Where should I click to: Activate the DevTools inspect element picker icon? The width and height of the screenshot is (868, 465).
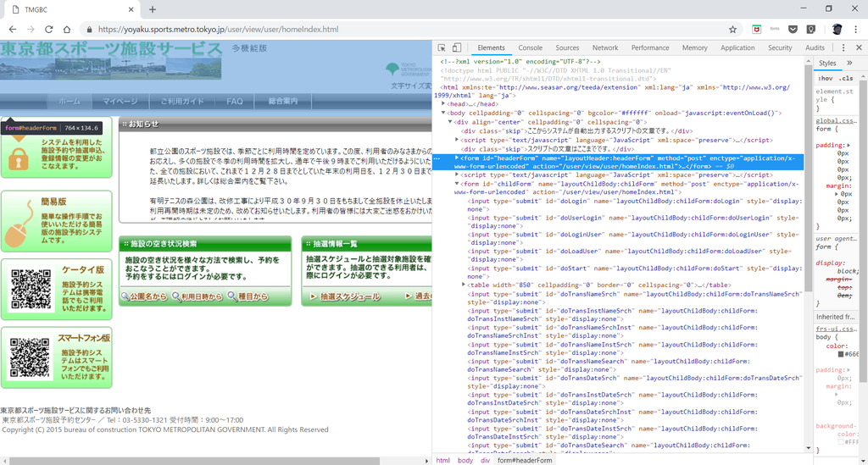(x=442, y=47)
